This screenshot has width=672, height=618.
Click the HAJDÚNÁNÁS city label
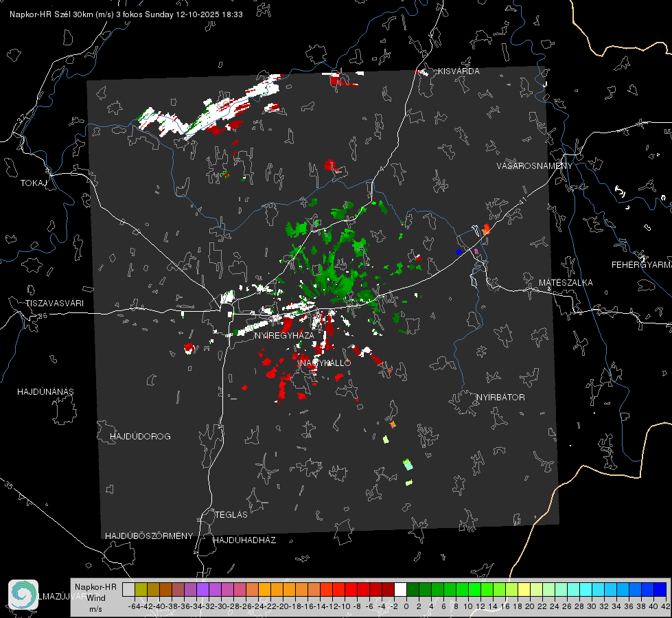pyautogui.click(x=45, y=391)
